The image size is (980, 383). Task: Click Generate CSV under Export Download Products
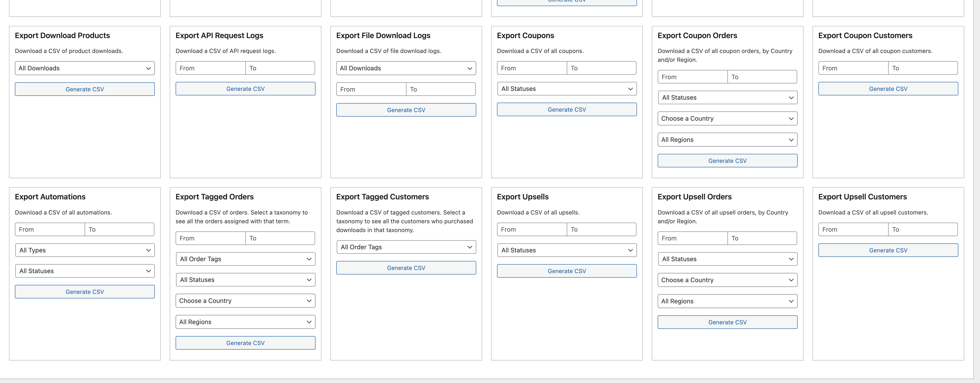click(84, 89)
